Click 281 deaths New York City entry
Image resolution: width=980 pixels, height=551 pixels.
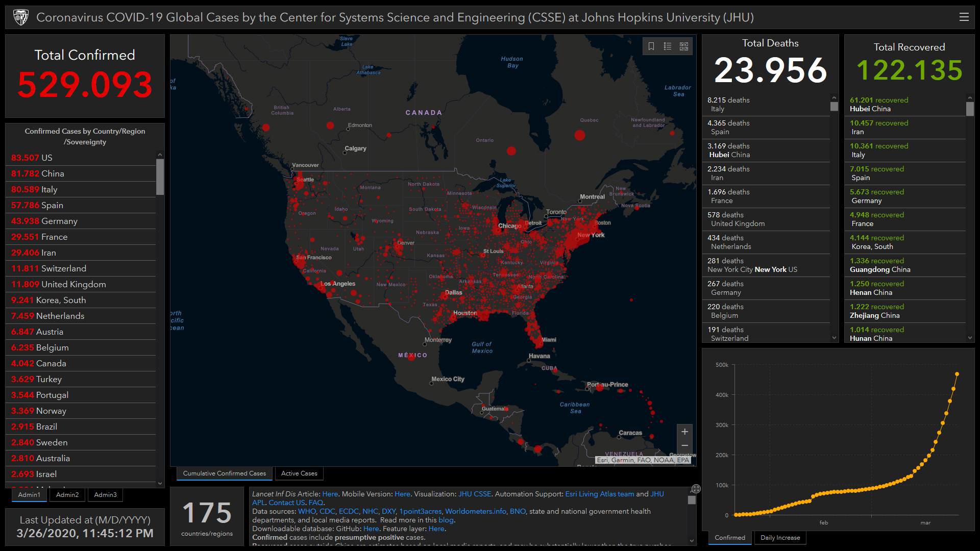pos(767,265)
